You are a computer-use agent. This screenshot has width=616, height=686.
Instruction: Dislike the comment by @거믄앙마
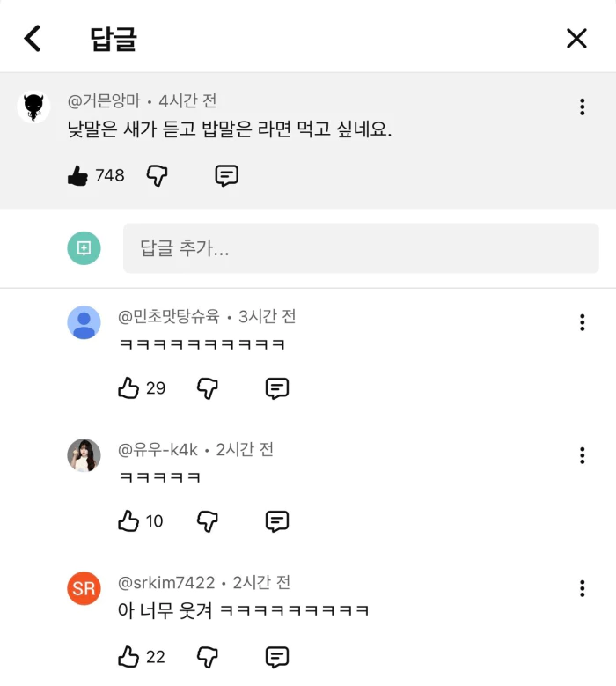pos(157,176)
